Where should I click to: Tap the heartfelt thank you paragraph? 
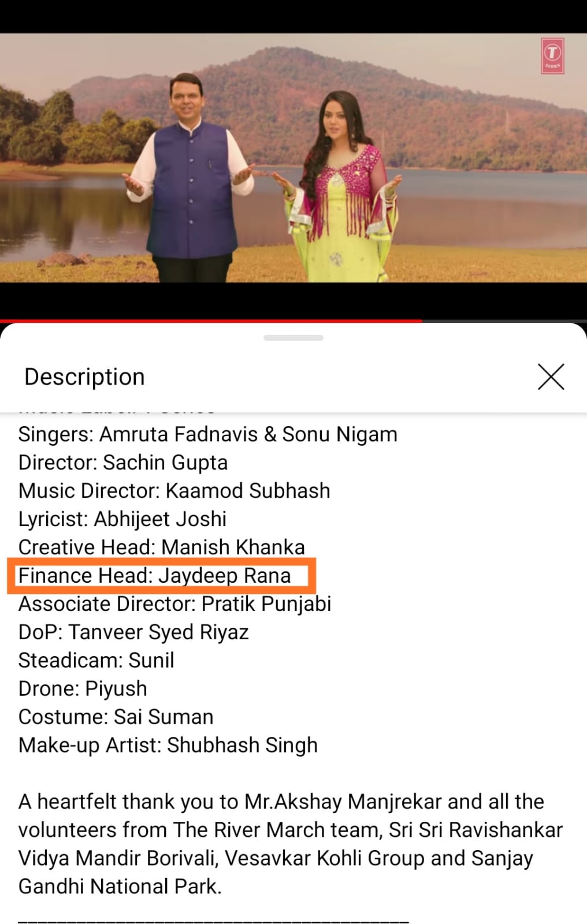291,844
